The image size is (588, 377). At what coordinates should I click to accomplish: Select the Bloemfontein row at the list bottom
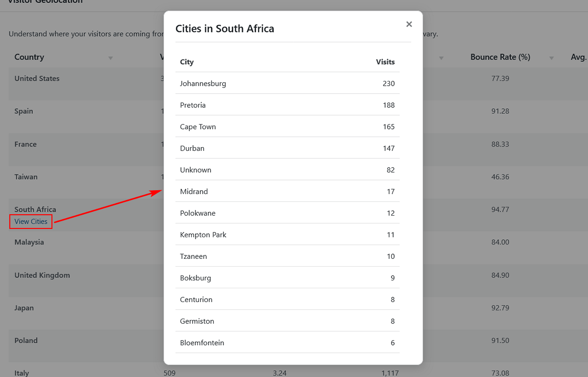point(288,343)
